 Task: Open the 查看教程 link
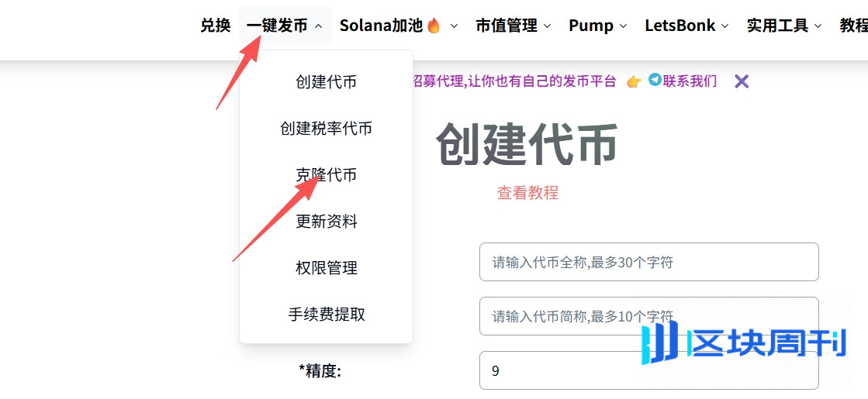(527, 192)
